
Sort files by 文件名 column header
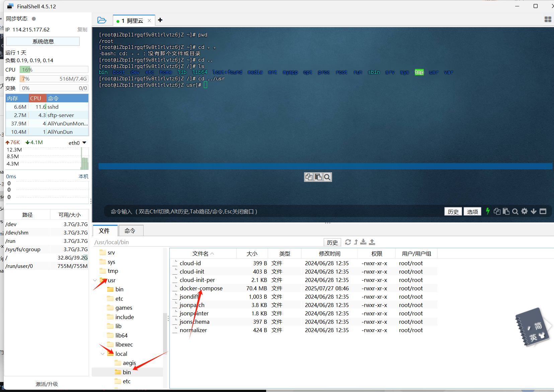click(x=203, y=254)
